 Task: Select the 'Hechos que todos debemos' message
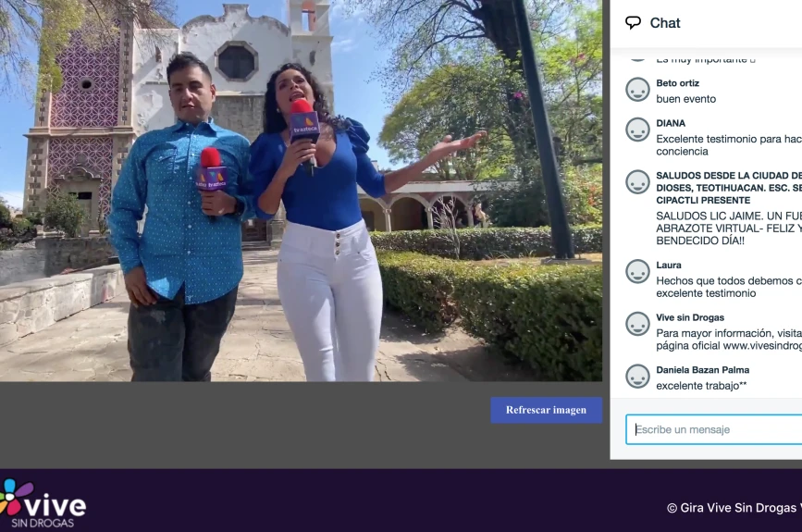[x=729, y=287]
